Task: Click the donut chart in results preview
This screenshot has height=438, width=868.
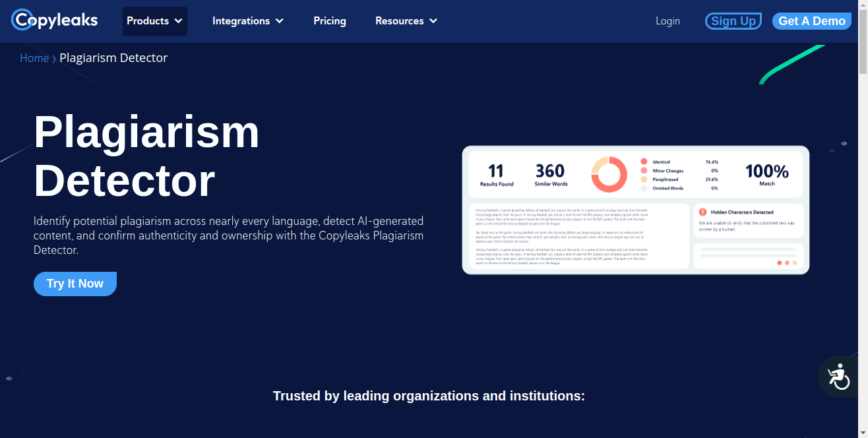Action: coord(609,174)
